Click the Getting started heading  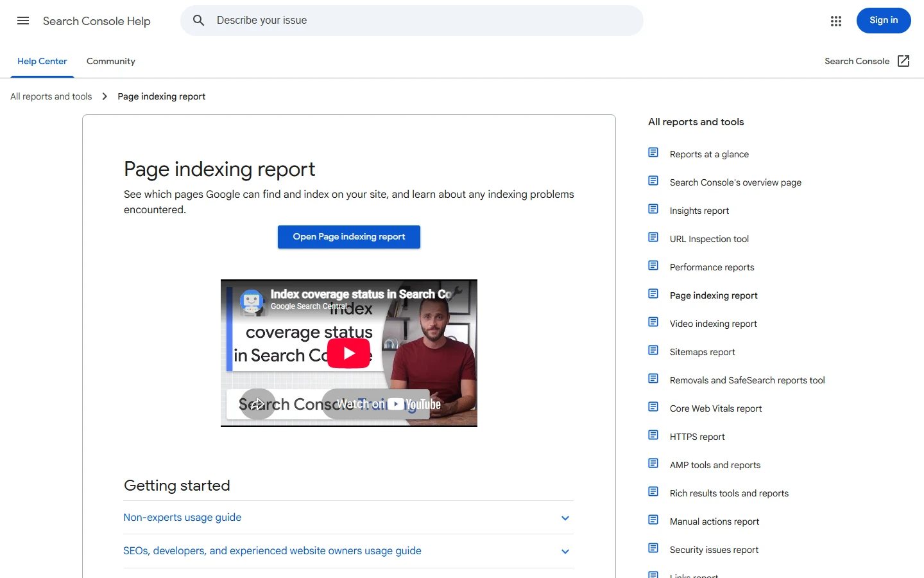[x=177, y=486]
